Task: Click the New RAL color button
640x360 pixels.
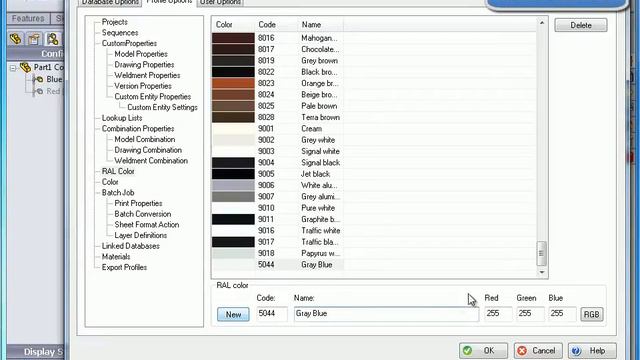Action: click(x=233, y=314)
